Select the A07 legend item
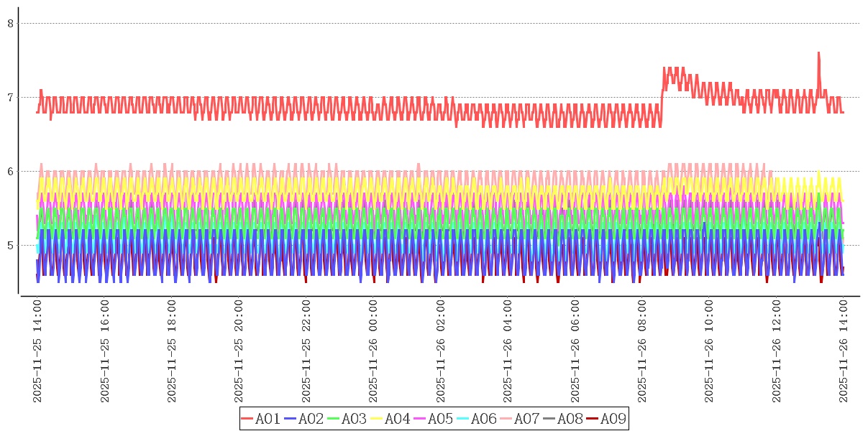 click(519, 419)
